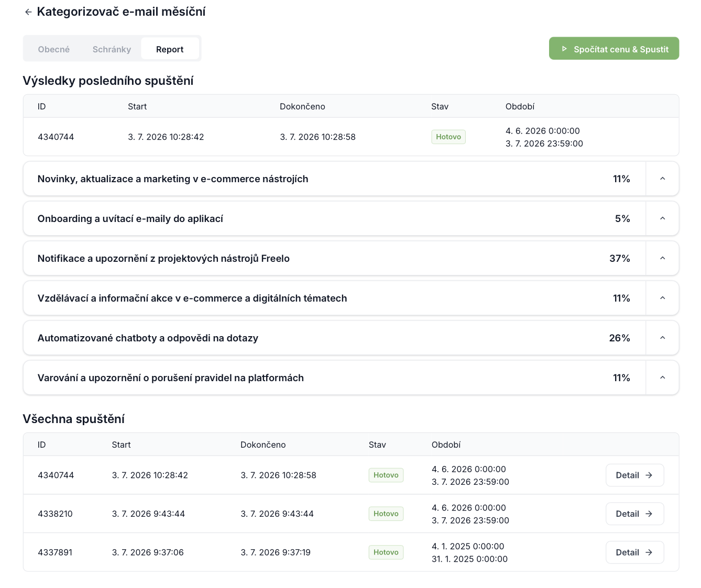The width and height of the screenshot is (701, 588).
Task: Open Detail for run 4340744
Action: tap(634, 475)
